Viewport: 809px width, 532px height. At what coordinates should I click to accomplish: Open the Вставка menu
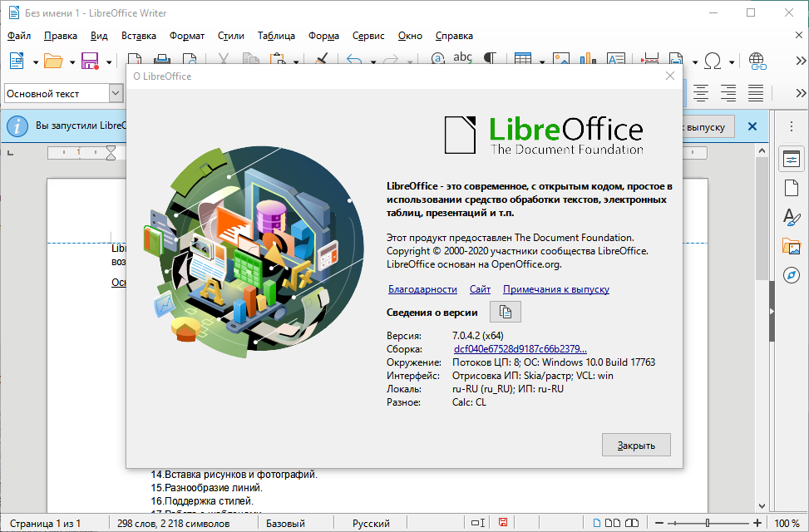[139, 36]
